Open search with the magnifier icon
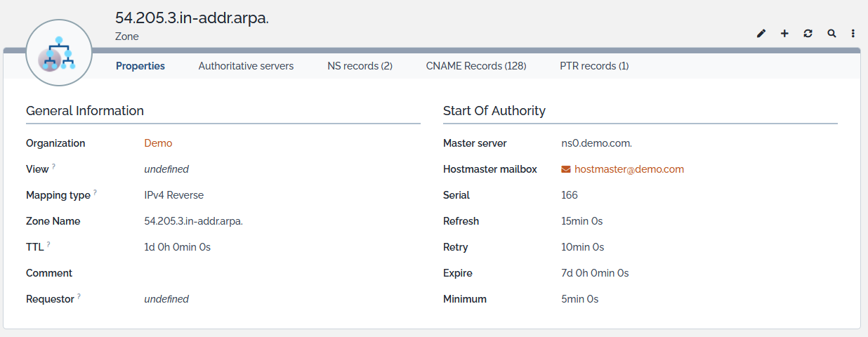 click(831, 33)
